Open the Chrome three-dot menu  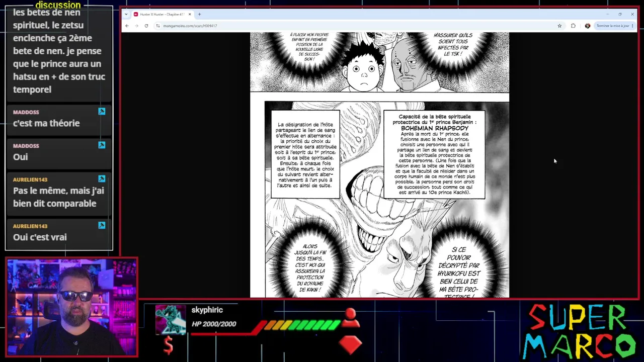(x=632, y=26)
